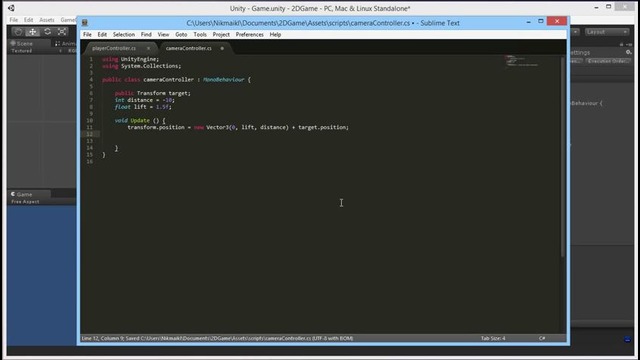Click the vertical scrollbar in Sublime Text
The width and height of the screenshot is (640, 360).
(563, 157)
